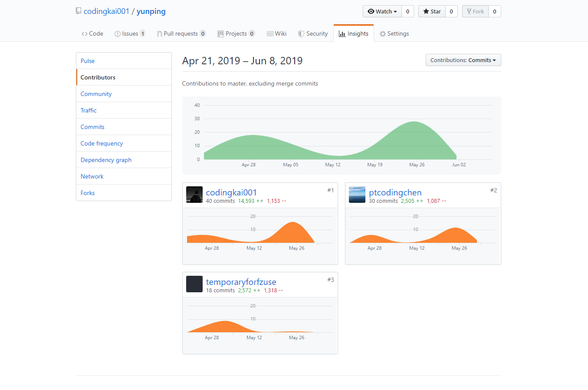
Task: Open codingkai001's avatar thumbnail
Action: coord(194,195)
